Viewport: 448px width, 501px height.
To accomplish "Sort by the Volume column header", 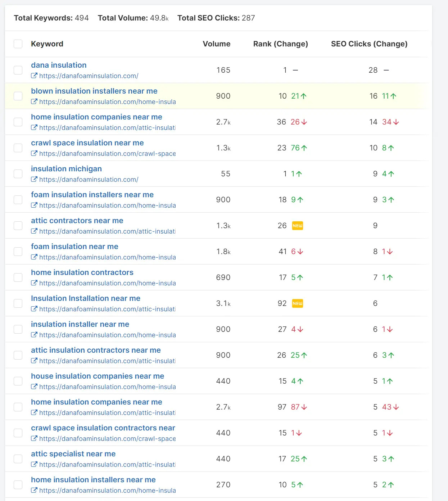I will (x=216, y=44).
